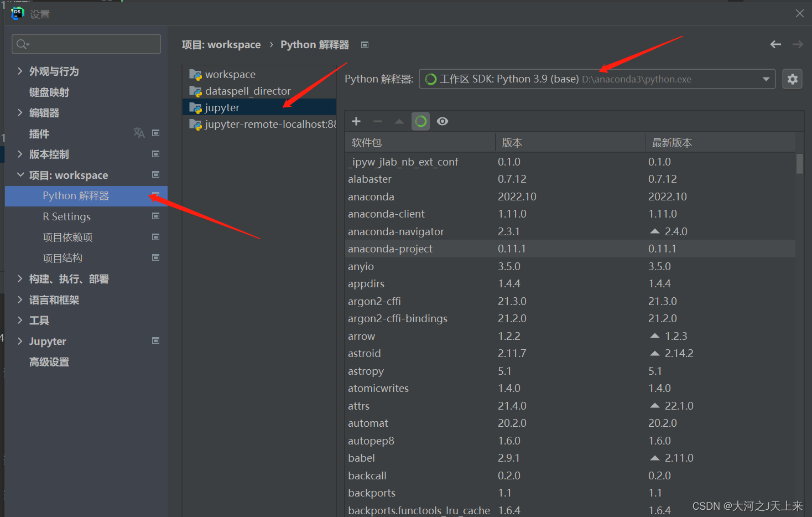Screen dimensions: 812x517
Task: Toggle the Conda package manager mode
Action: pos(420,121)
